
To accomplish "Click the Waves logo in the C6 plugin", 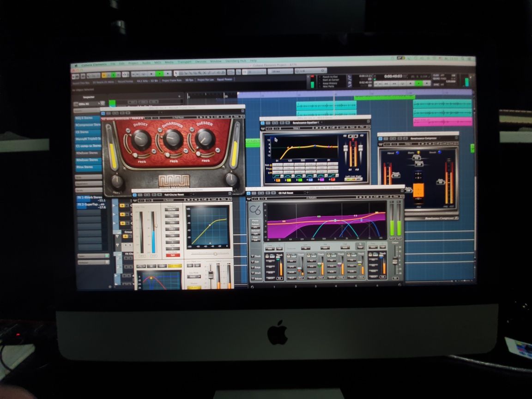I will [249, 198].
